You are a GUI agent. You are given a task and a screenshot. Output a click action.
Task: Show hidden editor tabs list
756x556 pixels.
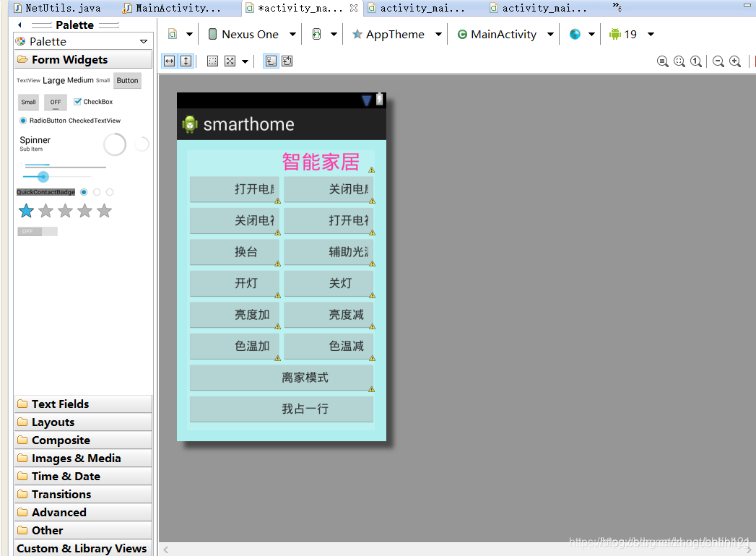(617, 6)
